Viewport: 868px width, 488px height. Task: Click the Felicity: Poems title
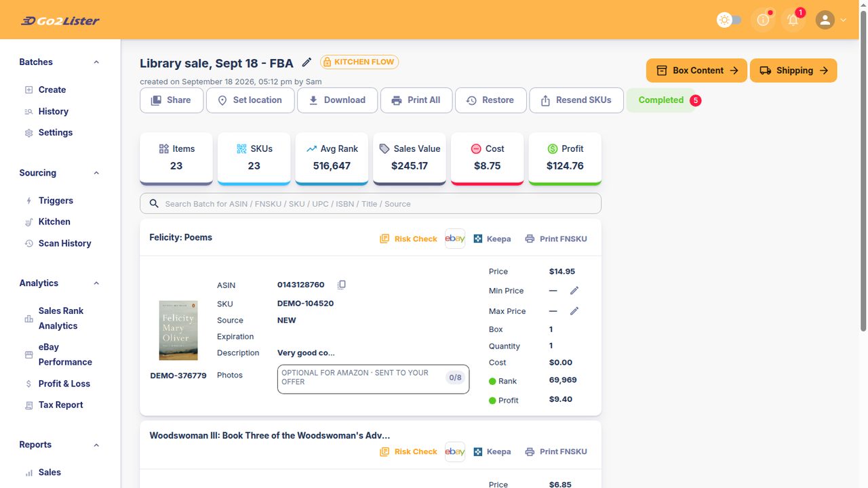(x=180, y=237)
